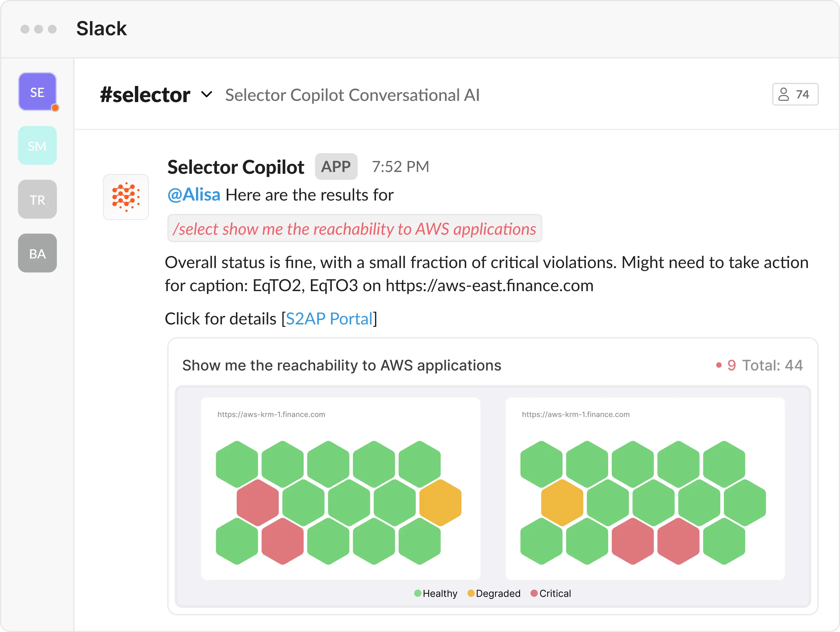Click the red 9 critical count
This screenshot has height=632, width=840.
(732, 365)
